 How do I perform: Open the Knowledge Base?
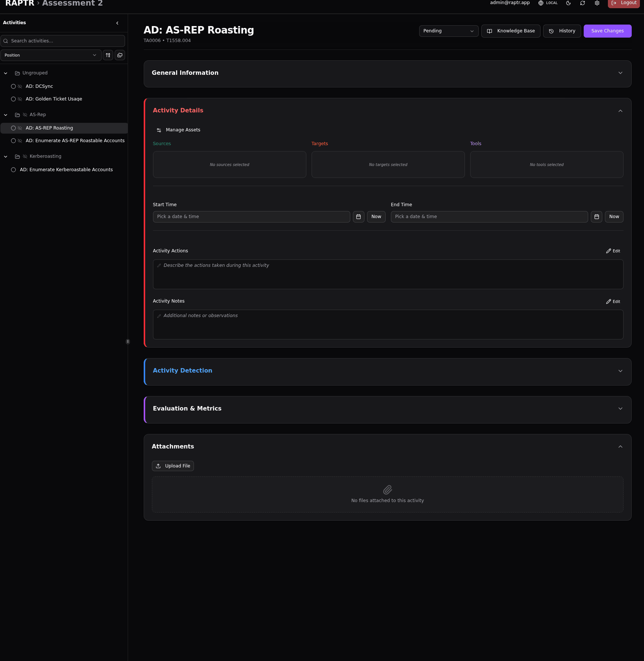pos(511,31)
